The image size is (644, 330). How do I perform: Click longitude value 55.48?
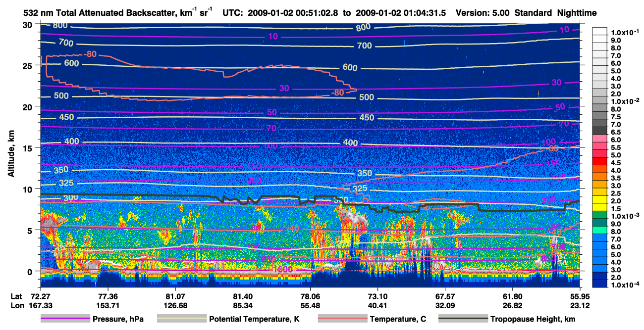point(310,305)
